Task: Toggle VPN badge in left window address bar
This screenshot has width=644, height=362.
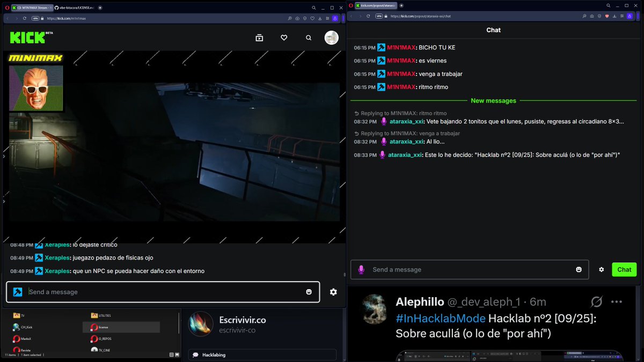Action: [35, 18]
